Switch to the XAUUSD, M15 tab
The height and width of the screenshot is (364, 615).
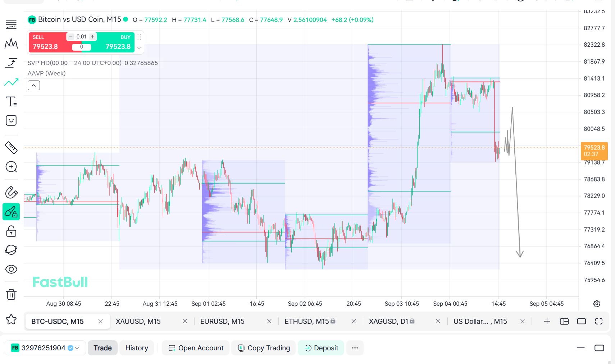tap(138, 321)
